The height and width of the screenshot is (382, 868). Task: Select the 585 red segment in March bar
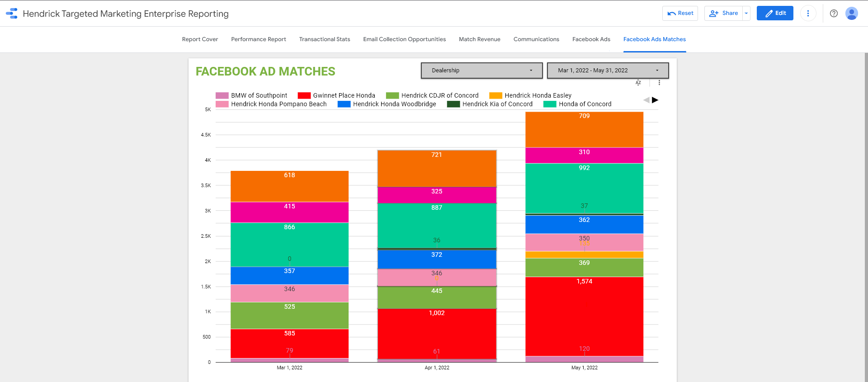point(289,344)
